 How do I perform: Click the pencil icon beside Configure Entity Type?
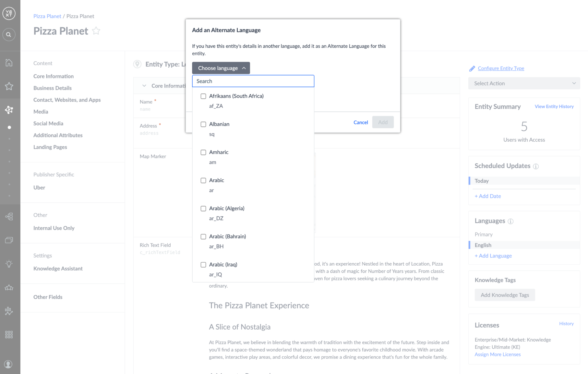tap(472, 68)
